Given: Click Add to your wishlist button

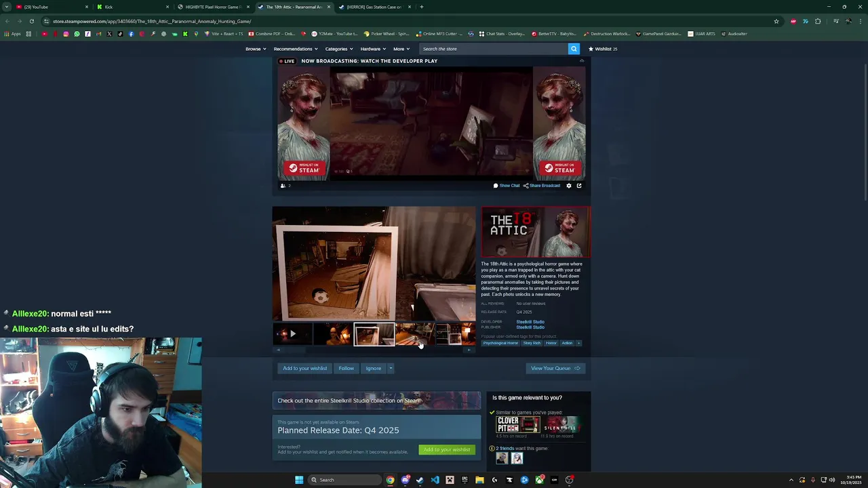Looking at the screenshot, I should pyautogui.click(x=305, y=368).
